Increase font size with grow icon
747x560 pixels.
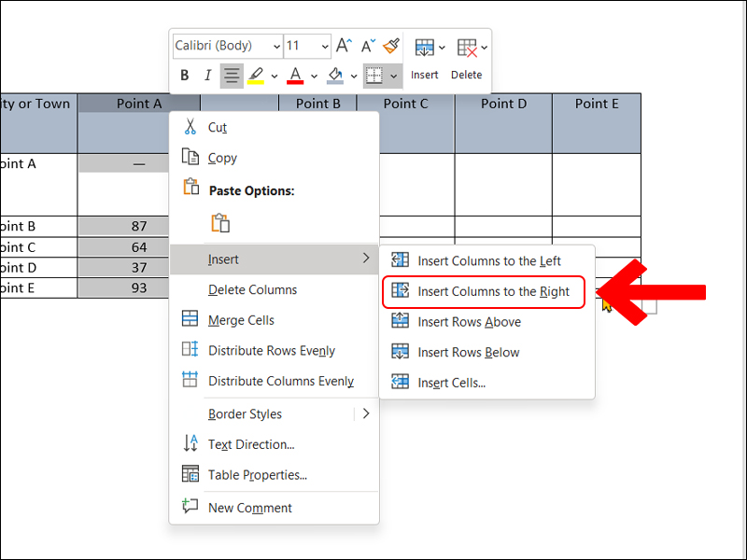tap(344, 46)
